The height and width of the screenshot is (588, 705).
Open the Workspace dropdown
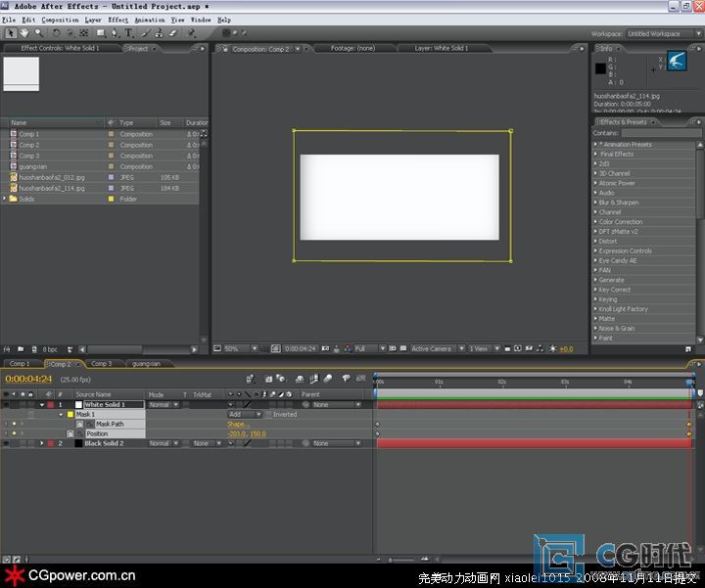tap(663, 33)
